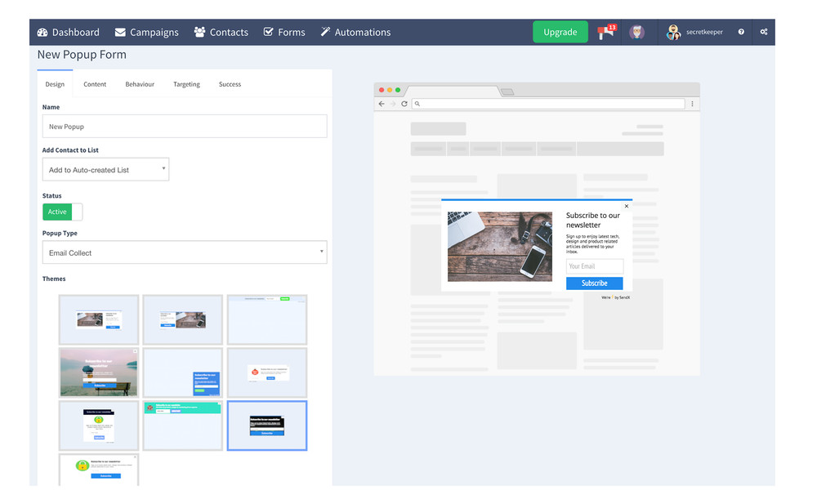Click the round avatar icon beside notifications
The image size is (817, 504).
[636, 32]
